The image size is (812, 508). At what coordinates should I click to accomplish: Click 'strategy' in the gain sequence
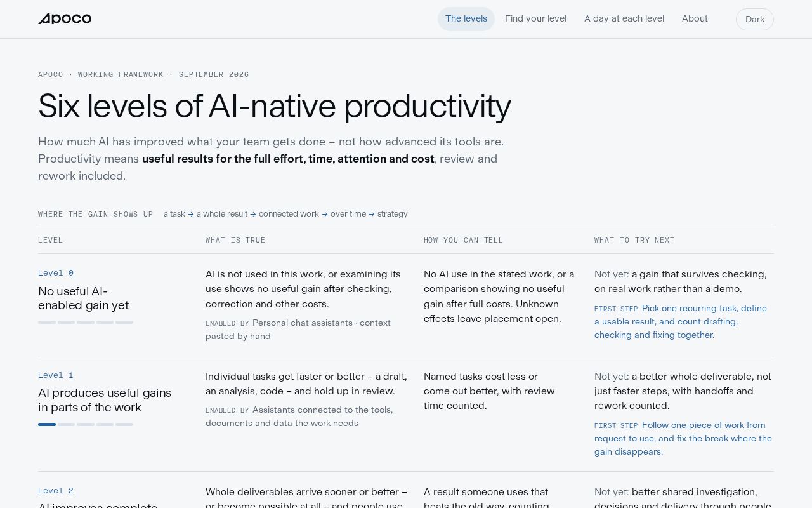point(393,214)
